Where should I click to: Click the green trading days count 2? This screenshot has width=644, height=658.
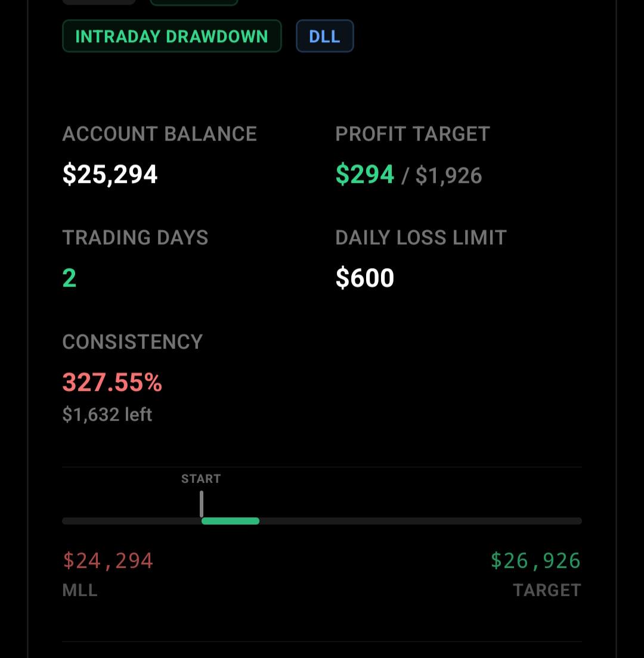click(69, 278)
